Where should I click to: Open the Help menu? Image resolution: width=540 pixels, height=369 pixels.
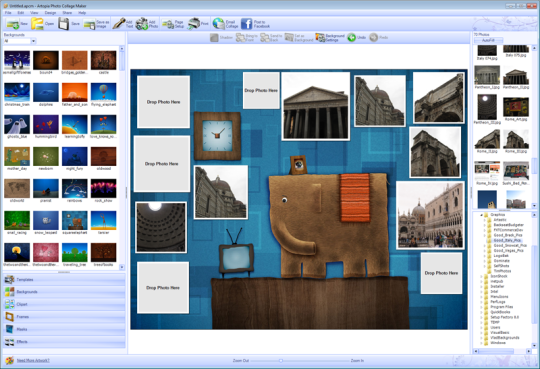pos(82,13)
